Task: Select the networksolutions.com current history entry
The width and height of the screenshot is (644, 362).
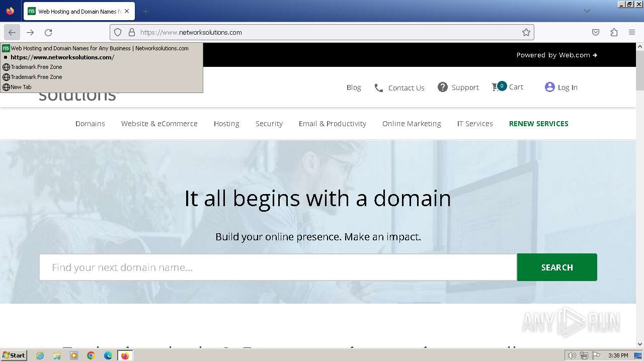Action: (x=102, y=57)
